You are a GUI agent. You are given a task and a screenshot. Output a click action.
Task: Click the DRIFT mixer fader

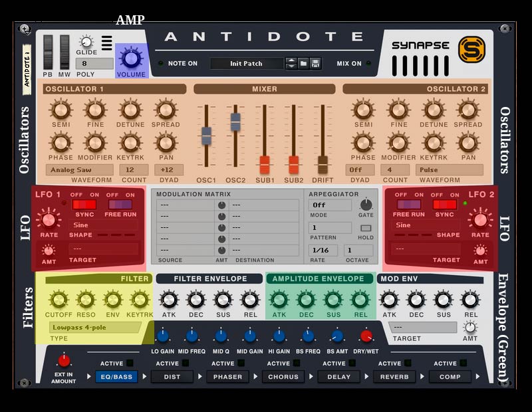[323, 165]
